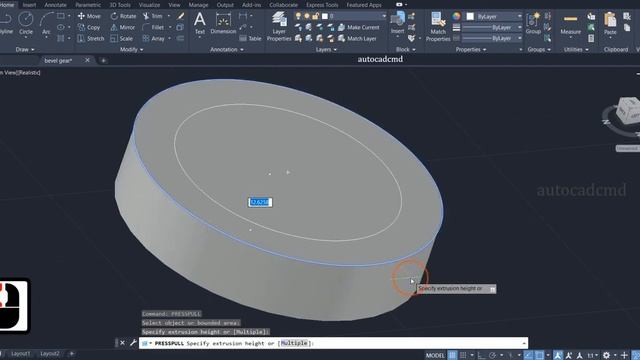This screenshot has height=360, width=640.
Task: Expand the Block panel
Action: 406,49
